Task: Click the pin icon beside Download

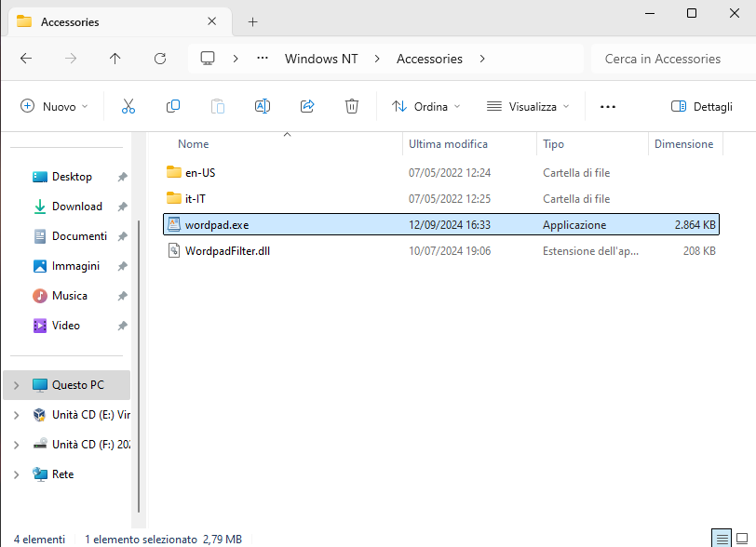Action: (123, 207)
